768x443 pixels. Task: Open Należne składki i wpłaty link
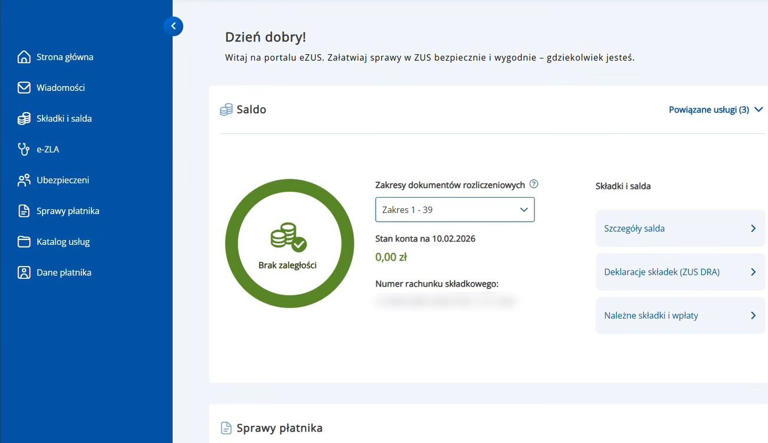pos(680,316)
